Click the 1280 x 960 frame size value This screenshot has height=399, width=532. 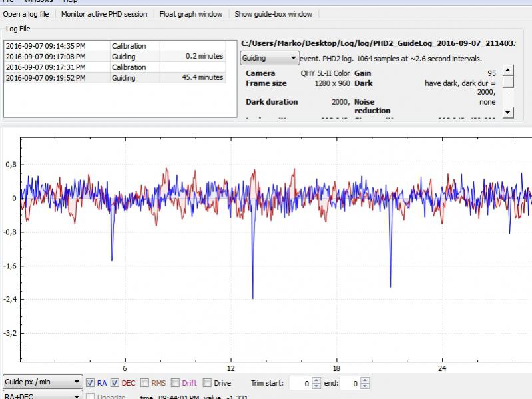[332, 83]
